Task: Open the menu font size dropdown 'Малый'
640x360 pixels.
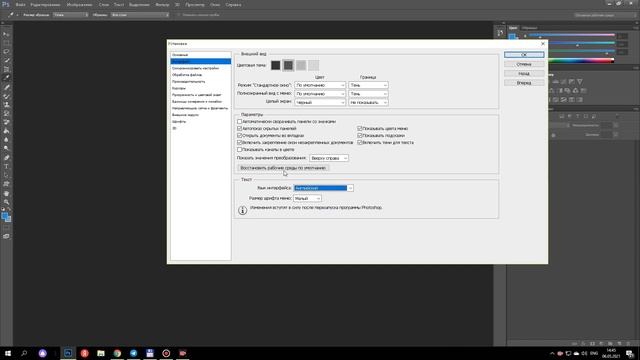Action: 307,198
